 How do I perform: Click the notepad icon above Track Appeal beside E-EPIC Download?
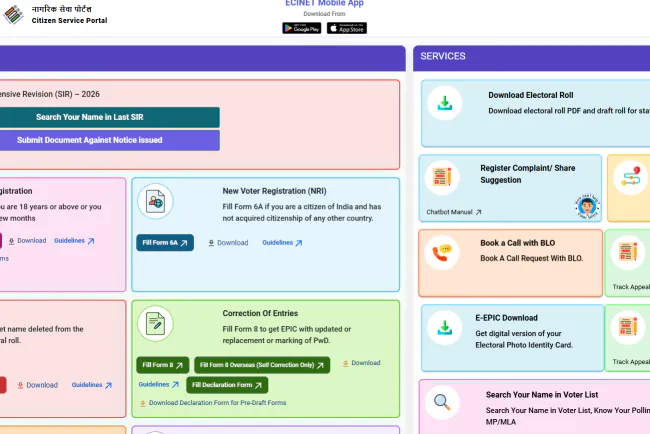coord(628,327)
